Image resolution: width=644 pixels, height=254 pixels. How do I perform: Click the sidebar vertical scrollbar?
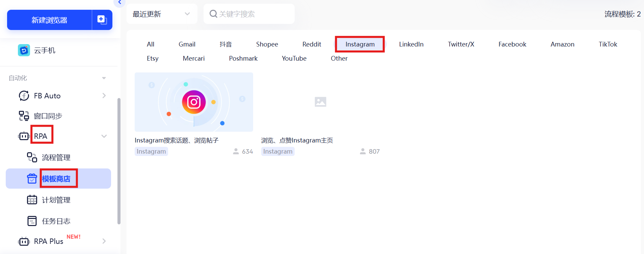pyautogui.click(x=119, y=161)
